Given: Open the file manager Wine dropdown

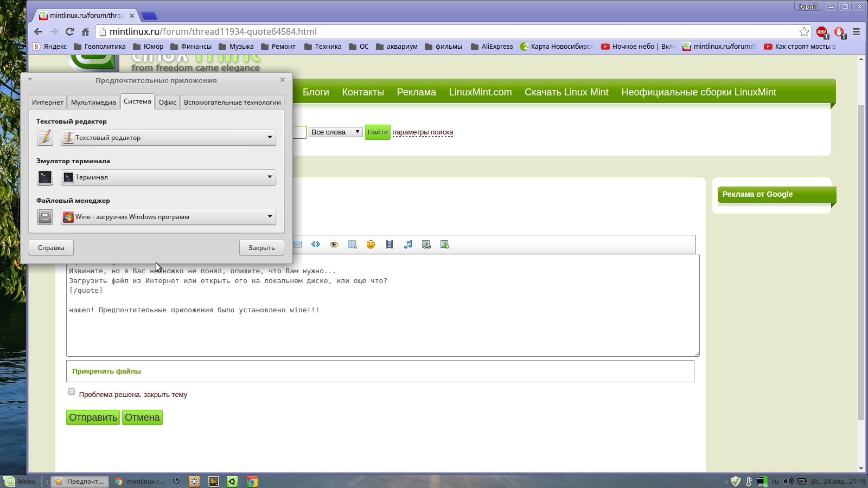Looking at the screenshot, I should [168, 217].
